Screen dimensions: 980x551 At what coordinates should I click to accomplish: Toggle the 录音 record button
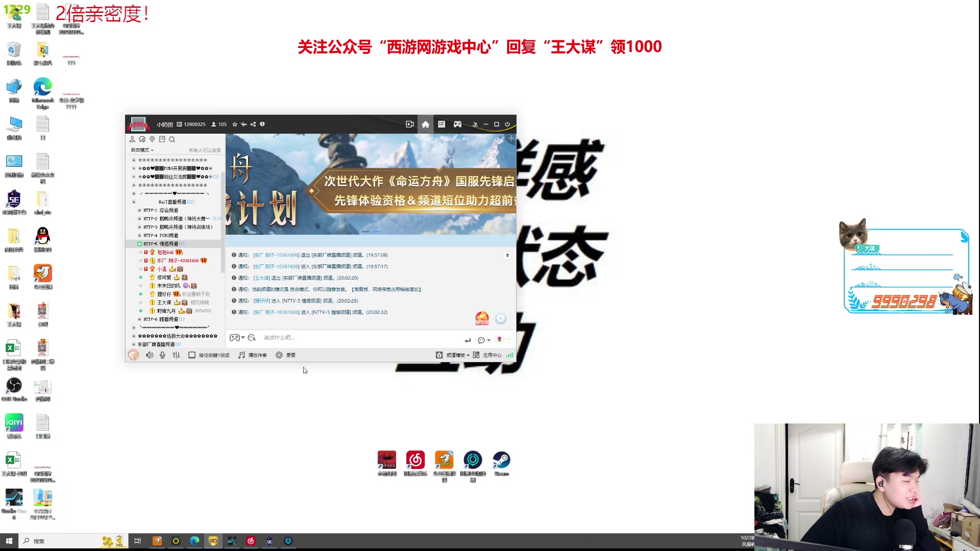pyautogui.click(x=285, y=355)
